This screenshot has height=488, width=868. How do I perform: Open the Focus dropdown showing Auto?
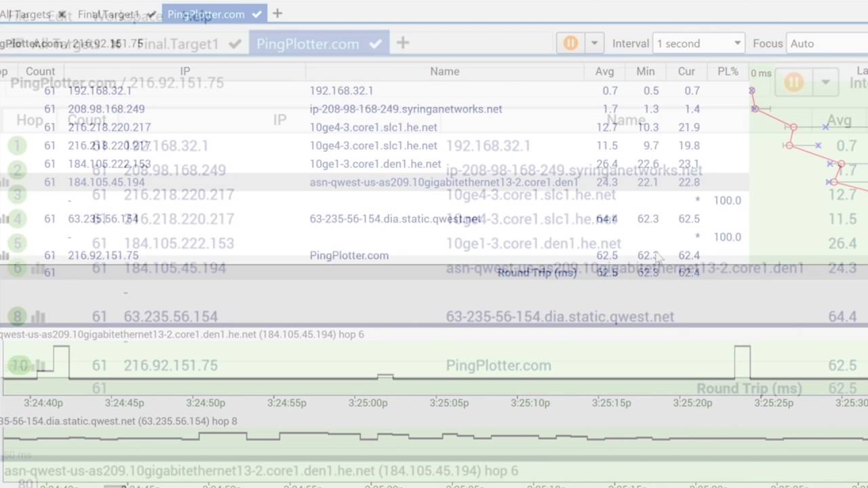[x=827, y=43]
